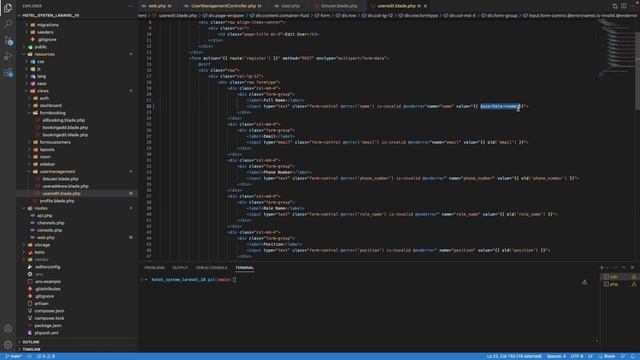Click the Blade language mode in status bar
This screenshot has width=640, height=360.
coord(607,356)
